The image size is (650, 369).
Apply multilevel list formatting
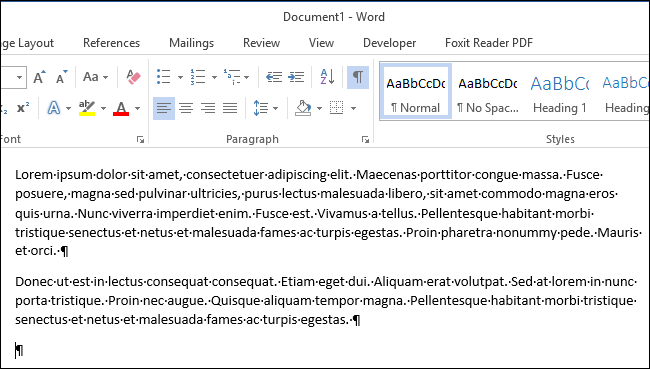pyautogui.click(x=232, y=77)
